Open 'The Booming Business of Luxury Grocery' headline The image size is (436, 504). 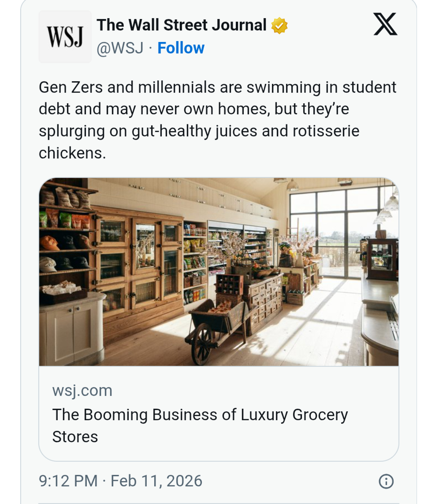click(x=200, y=415)
